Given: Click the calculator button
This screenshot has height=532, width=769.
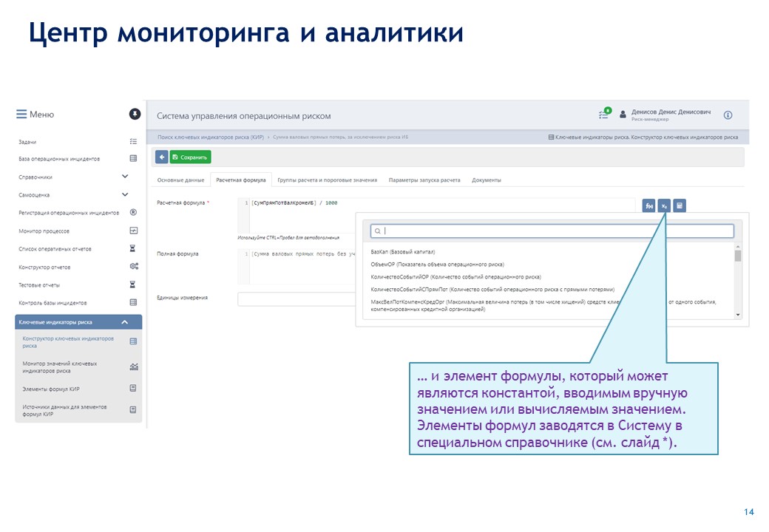Looking at the screenshot, I should 680,205.
